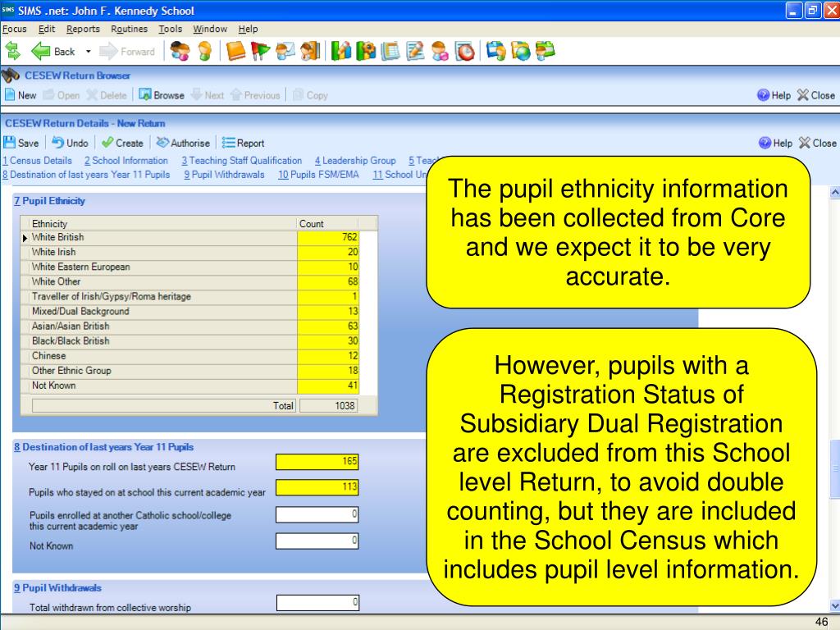Generate the Report
The height and width of the screenshot is (630, 840).
point(243,143)
